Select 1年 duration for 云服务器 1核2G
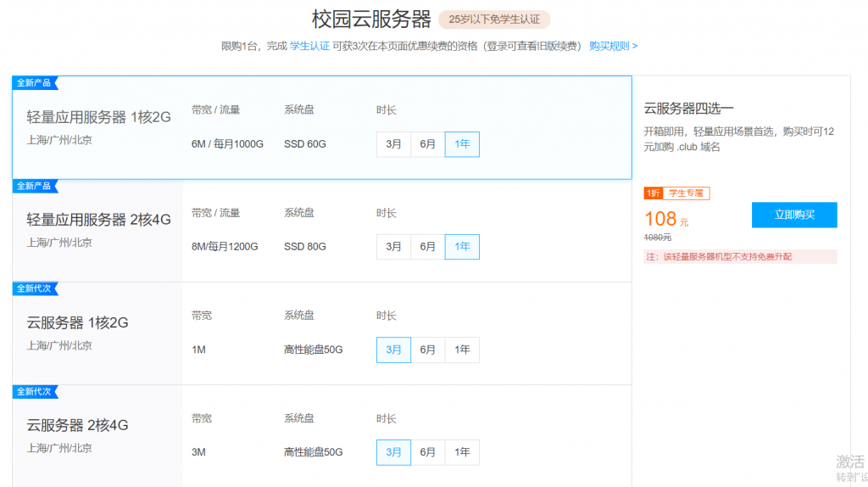Screen dimensions: 868x487 462,350
